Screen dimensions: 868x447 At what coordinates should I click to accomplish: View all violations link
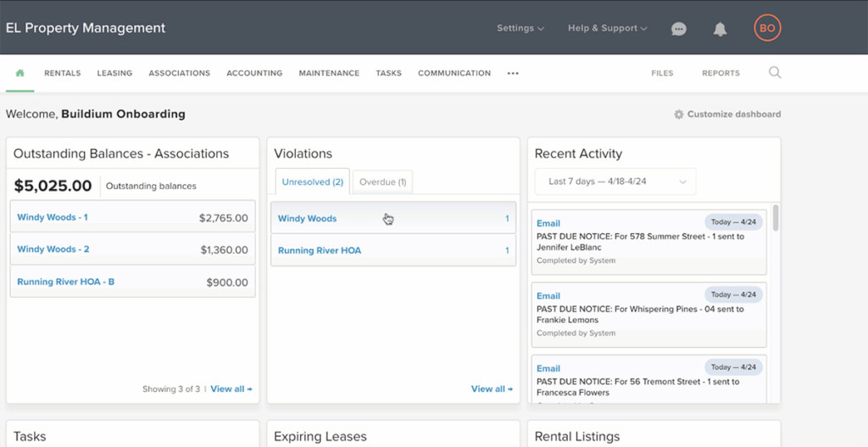492,389
